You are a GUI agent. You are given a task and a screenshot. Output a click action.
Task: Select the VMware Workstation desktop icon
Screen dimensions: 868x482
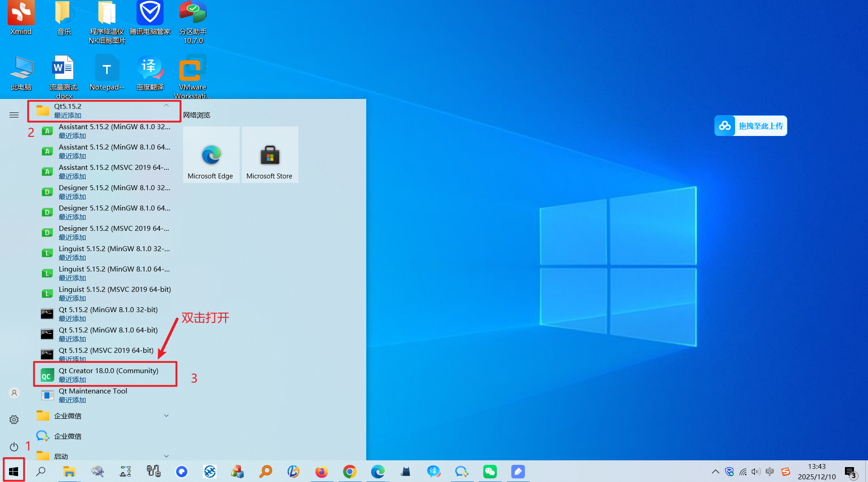click(x=193, y=77)
